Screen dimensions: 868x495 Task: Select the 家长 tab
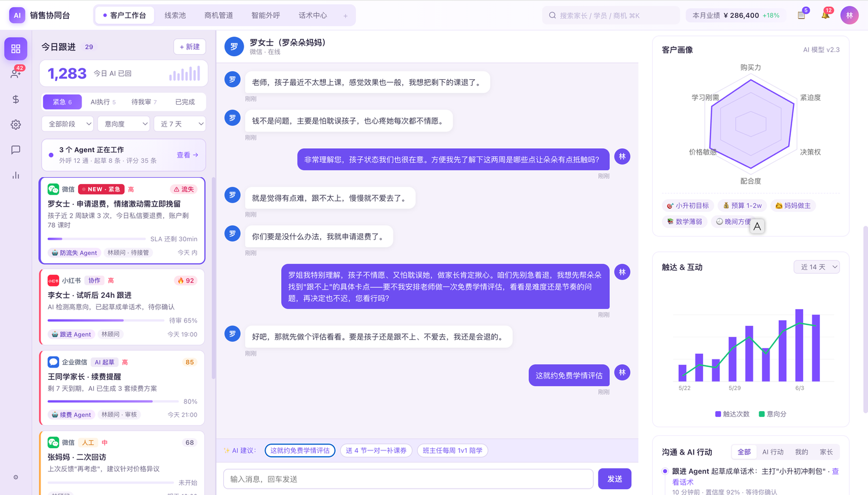[x=826, y=452]
